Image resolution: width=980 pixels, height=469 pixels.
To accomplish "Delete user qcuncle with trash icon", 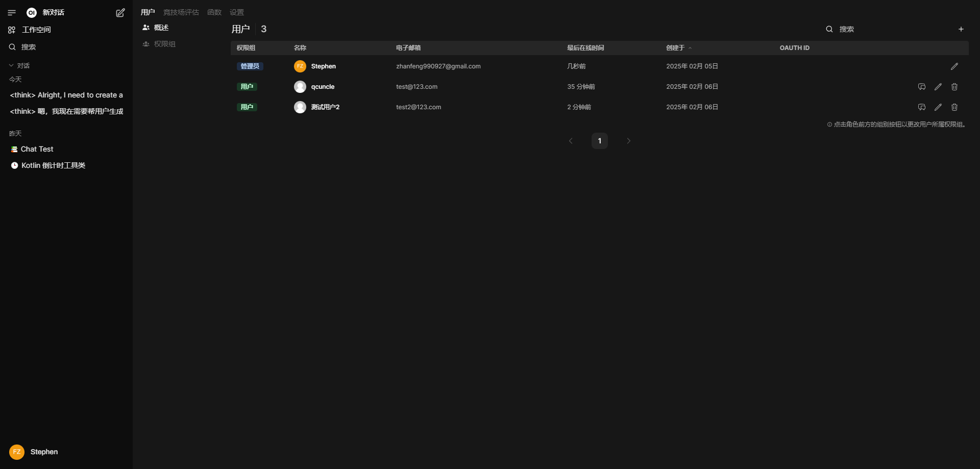I will tap(954, 87).
